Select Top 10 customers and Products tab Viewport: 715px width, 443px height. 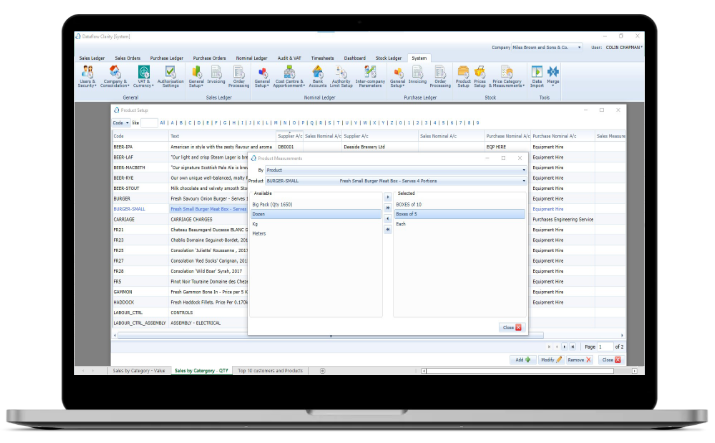coord(270,371)
